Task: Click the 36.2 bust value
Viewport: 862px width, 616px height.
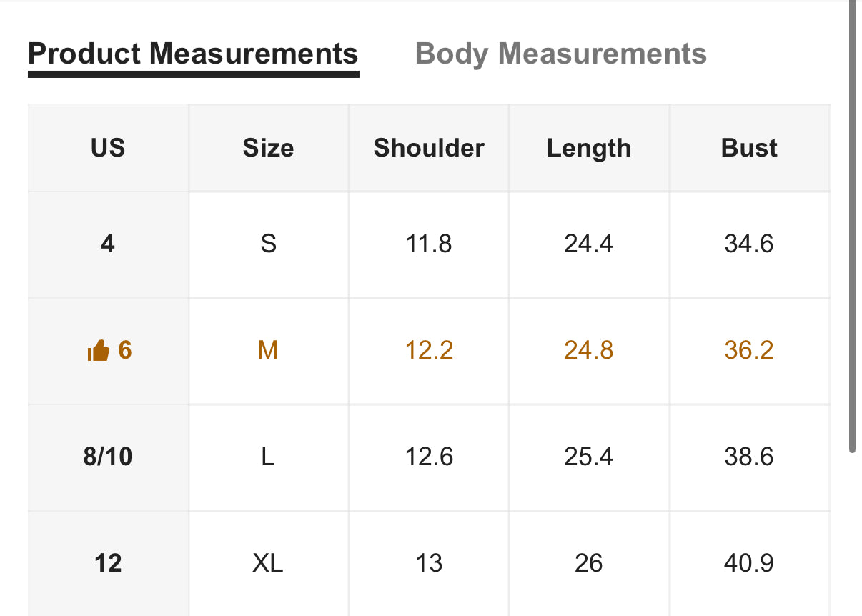Action: point(749,351)
